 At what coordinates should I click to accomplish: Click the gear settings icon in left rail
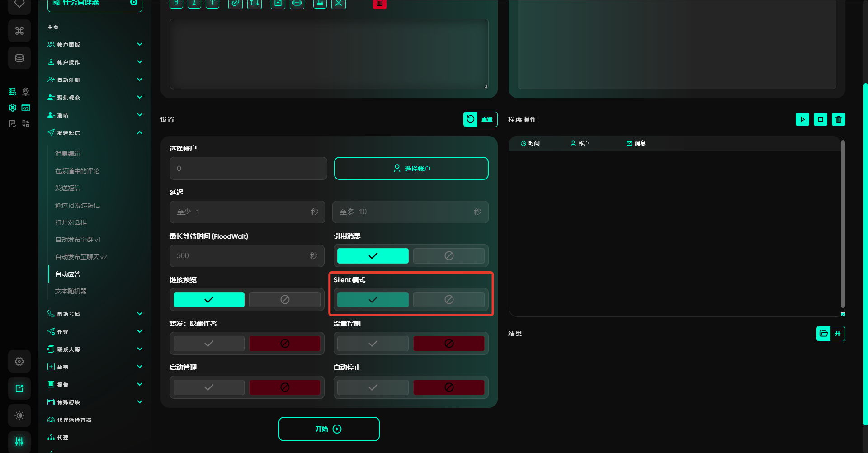pyautogui.click(x=19, y=362)
